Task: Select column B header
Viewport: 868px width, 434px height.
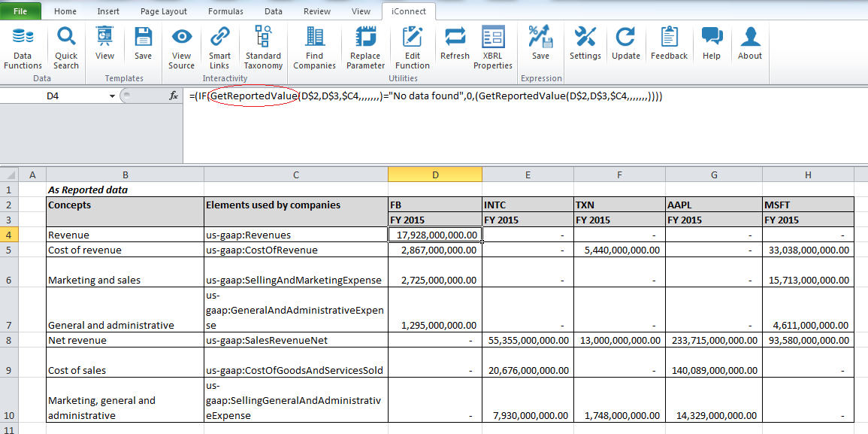Action: tap(125, 175)
